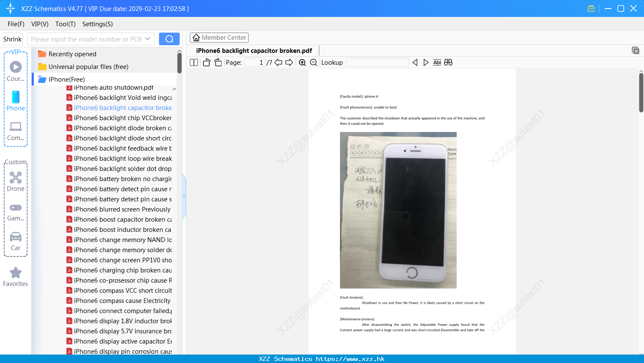The image size is (644, 363).
Task: Zoom out of the PDF
Action: pos(314,63)
